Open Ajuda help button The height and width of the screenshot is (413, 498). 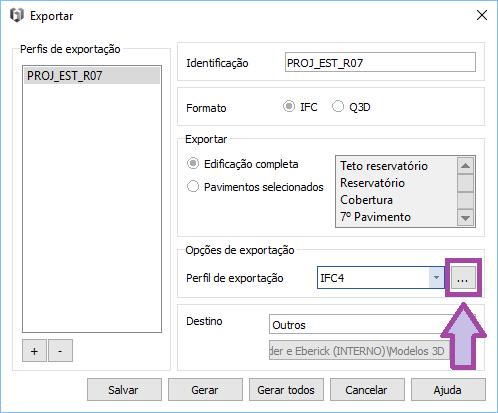(x=448, y=389)
